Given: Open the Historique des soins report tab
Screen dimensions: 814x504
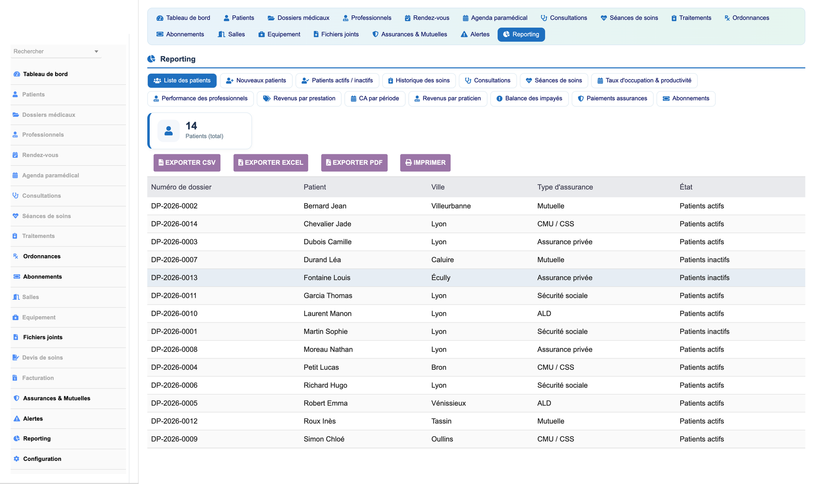Looking at the screenshot, I should 419,81.
